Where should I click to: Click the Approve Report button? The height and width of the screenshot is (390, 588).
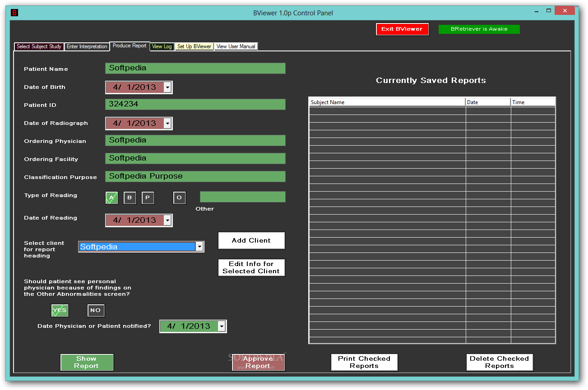pos(258,362)
